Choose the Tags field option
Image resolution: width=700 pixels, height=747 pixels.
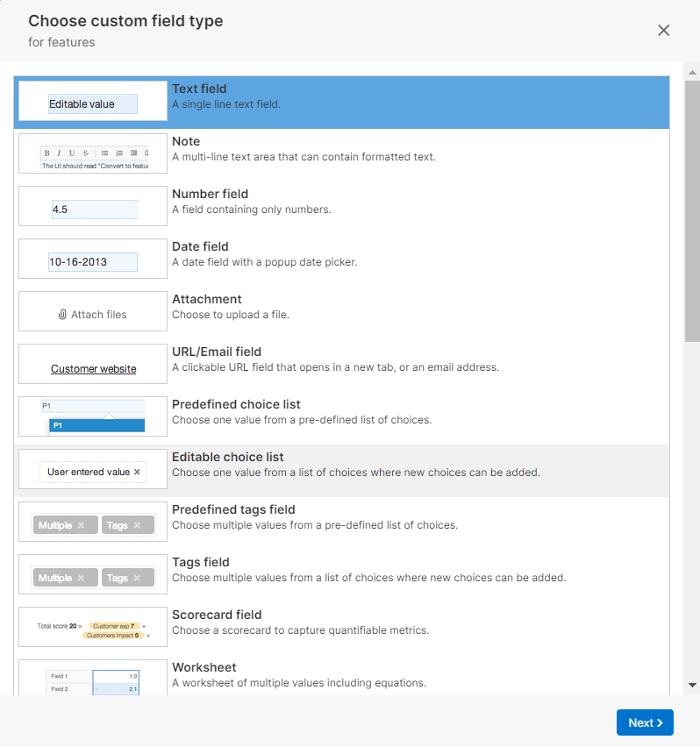coord(201,562)
